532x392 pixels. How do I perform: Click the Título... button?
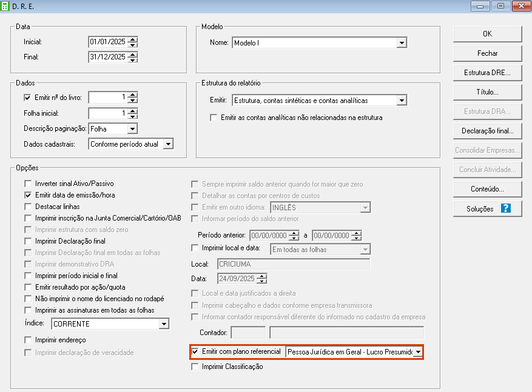[x=487, y=92]
